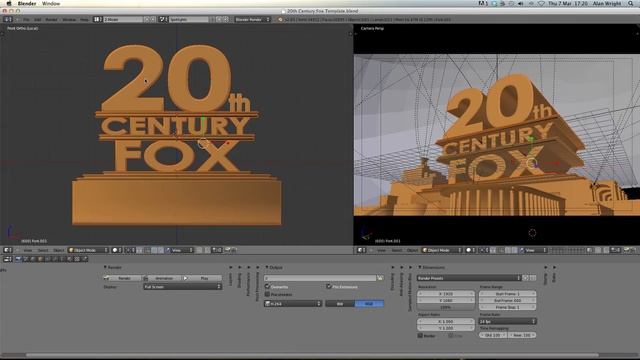Click the screen layout name field
Viewport: 640px width, 360px height.
tap(124, 19)
